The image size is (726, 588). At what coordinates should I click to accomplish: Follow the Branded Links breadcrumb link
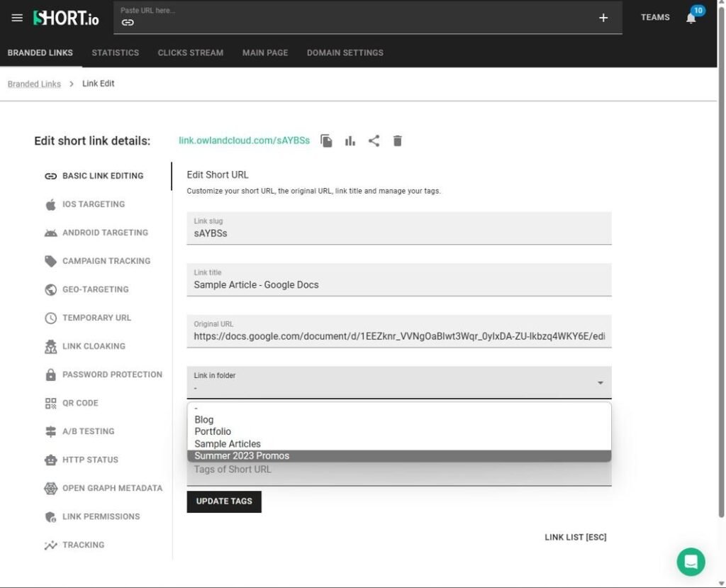(x=34, y=84)
